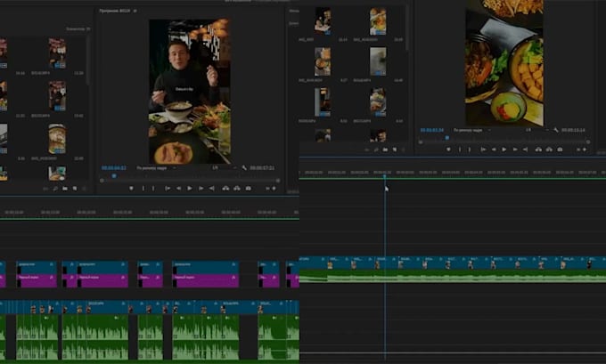Go to Out point in right monitor
Screen dimensions: 606x364
[x=525, y=150]
